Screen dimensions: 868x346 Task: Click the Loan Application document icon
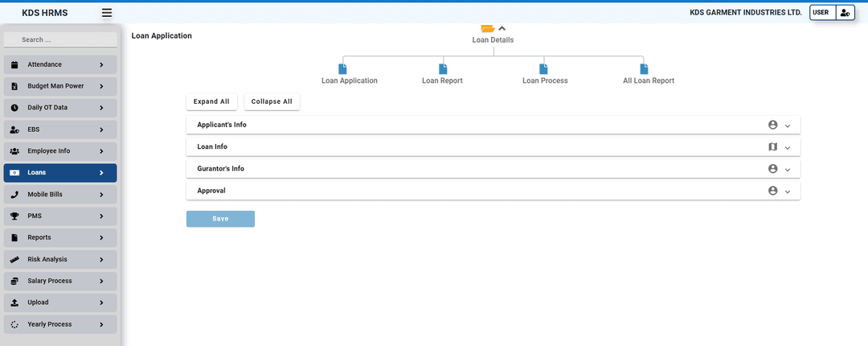coord(342,69)
